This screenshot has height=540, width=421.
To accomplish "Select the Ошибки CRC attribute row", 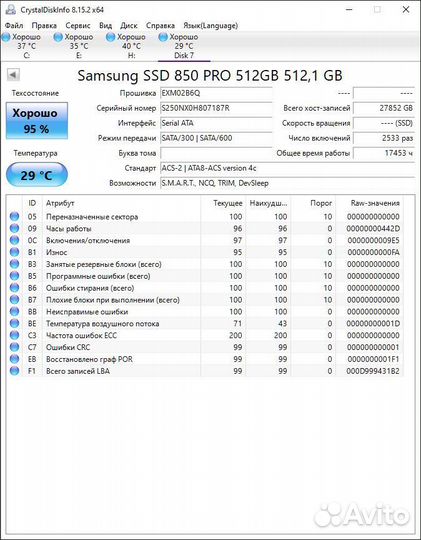I will point(205,347).
